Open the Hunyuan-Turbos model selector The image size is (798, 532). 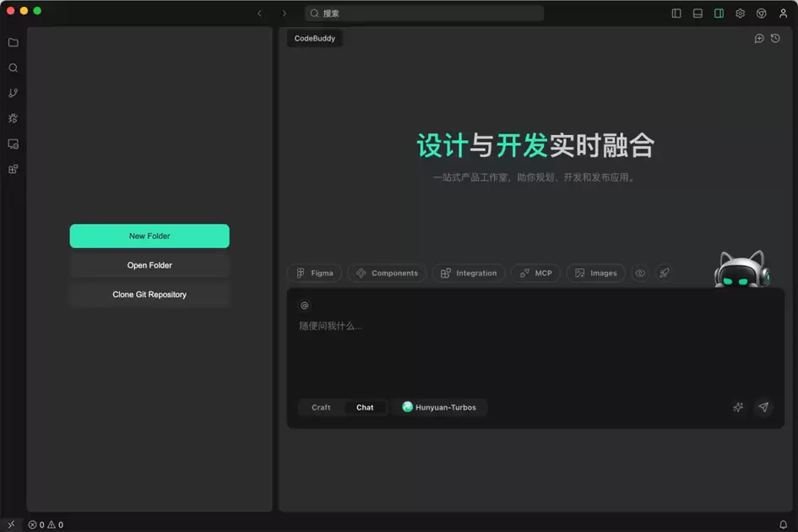click(439, 407)
